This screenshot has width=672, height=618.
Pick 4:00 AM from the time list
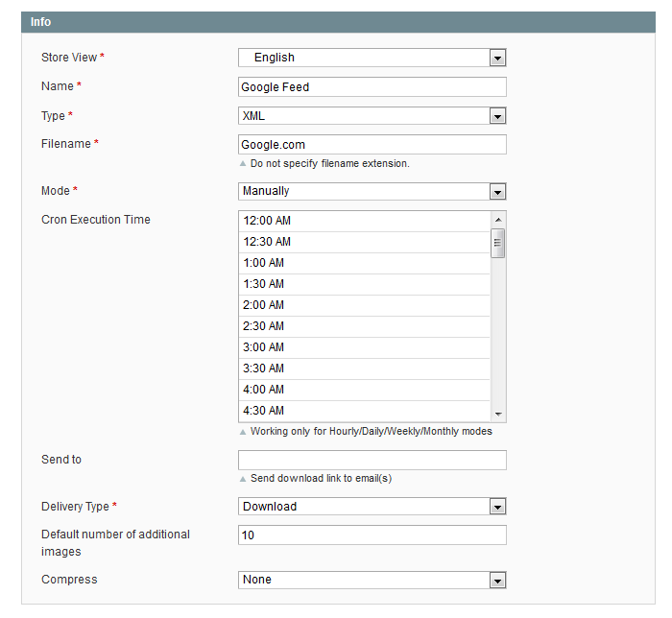click(x=364, y=390)
